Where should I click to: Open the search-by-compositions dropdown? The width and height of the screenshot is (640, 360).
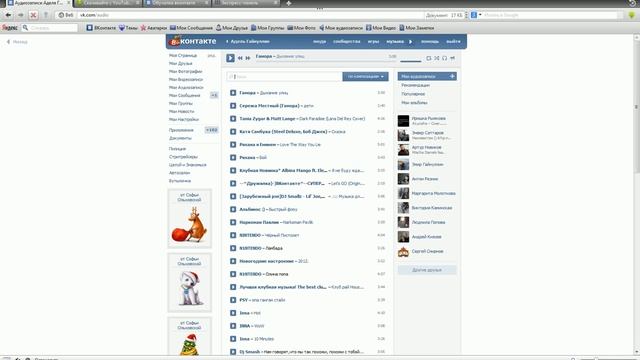click(365, 76)
